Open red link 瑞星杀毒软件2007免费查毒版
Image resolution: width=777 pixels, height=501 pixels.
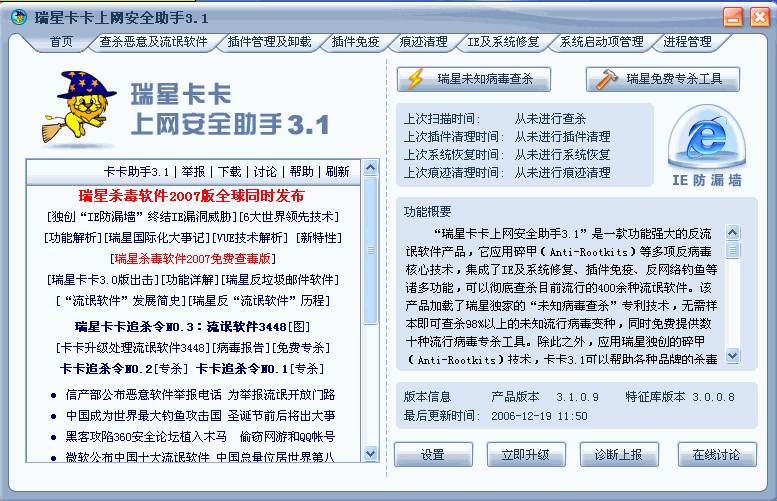(192, 259)
